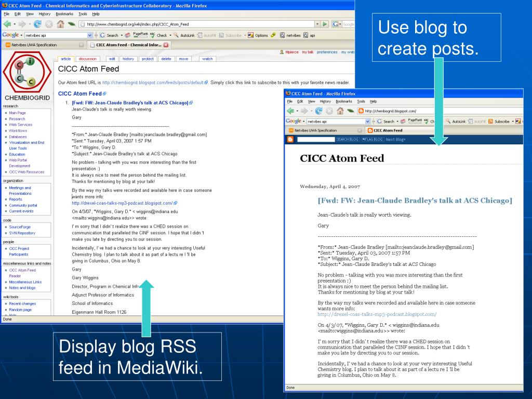
Task: Click yellow highlighter icon next to Options
Action: coord(273,35)
